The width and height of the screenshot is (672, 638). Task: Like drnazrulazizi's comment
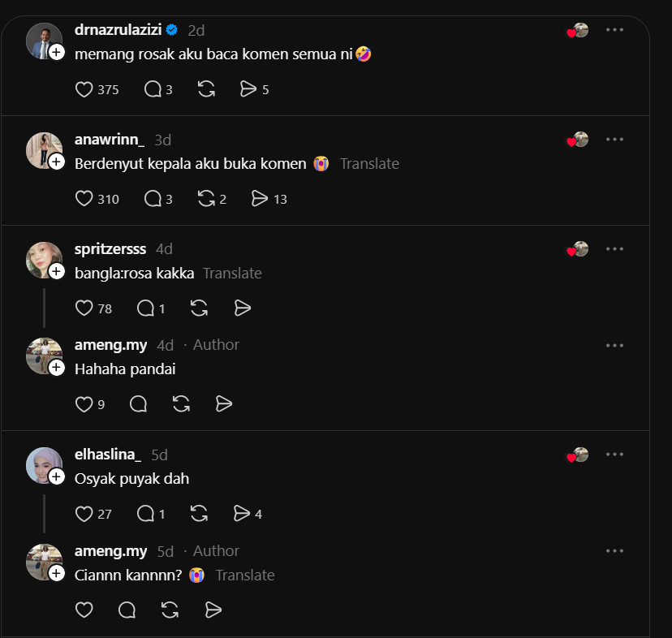[84, 89]
